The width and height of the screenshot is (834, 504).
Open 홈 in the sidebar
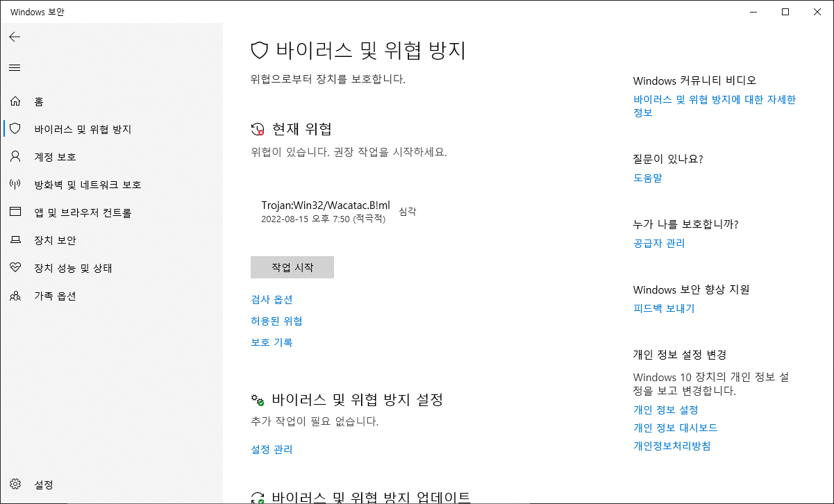tap(111, 101)
